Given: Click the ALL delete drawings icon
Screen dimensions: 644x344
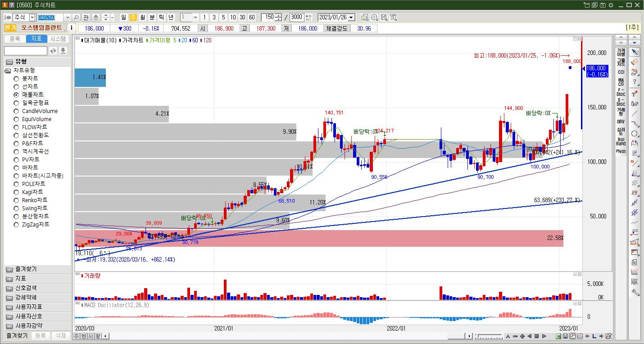Looking at the screenshot, I should (x=635, y=72).
